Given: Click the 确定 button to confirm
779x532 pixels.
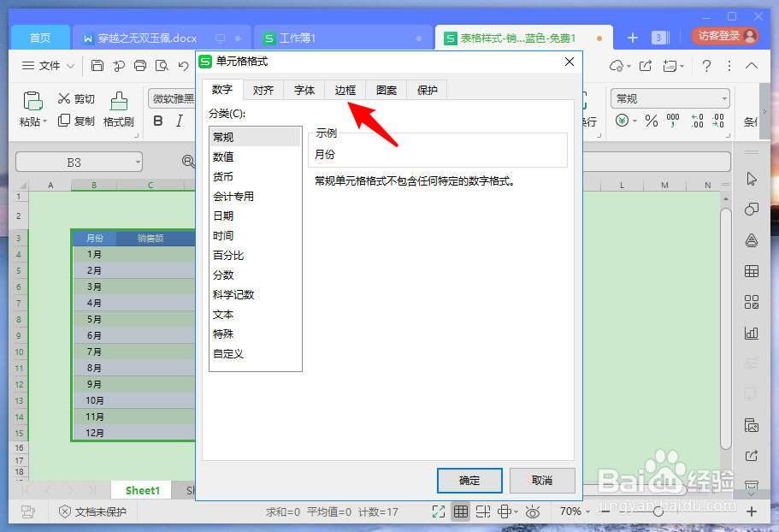Looking at the screenshot, I should tap(469, 481).
